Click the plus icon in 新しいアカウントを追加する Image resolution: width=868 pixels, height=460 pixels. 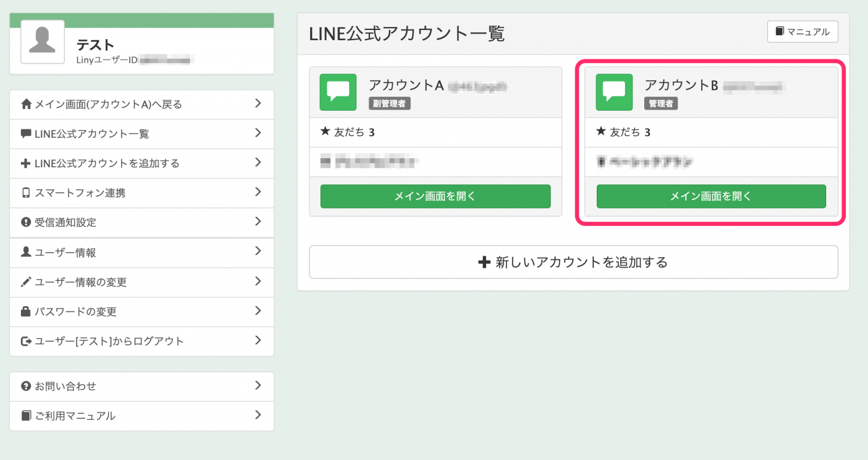484,262
